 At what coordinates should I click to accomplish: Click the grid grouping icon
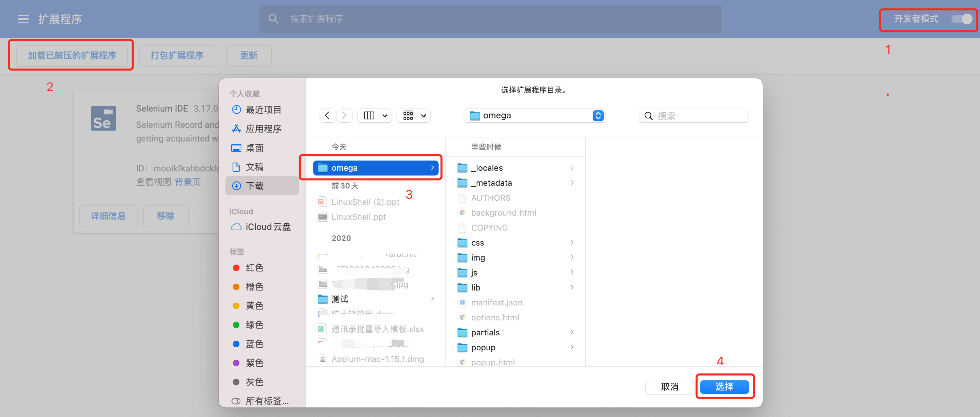(408, 116)
